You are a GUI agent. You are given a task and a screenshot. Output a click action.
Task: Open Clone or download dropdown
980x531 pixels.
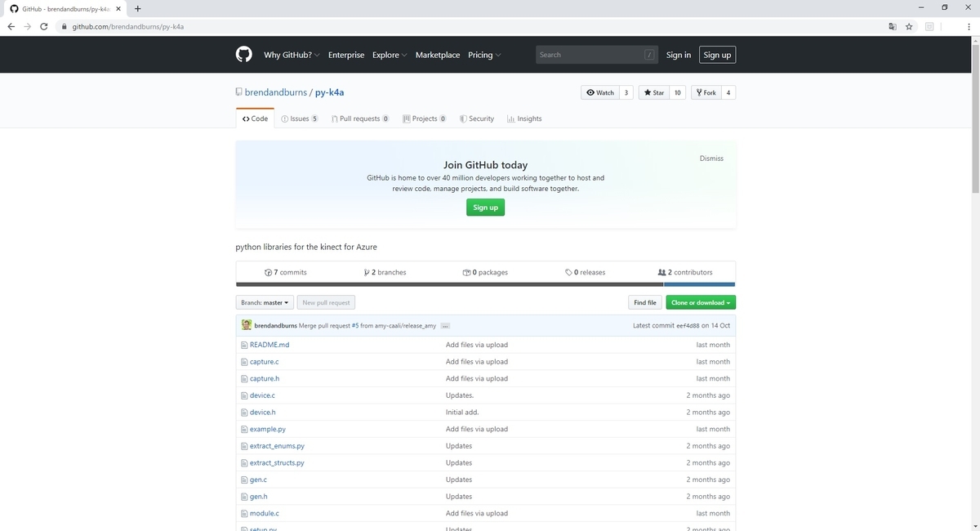[701, 302]
